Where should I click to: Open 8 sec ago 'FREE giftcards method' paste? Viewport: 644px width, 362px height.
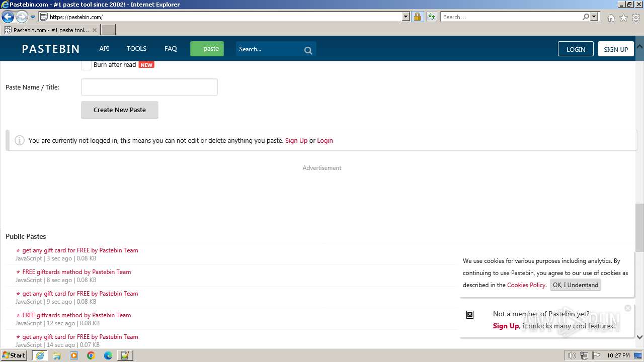[76, 271]
